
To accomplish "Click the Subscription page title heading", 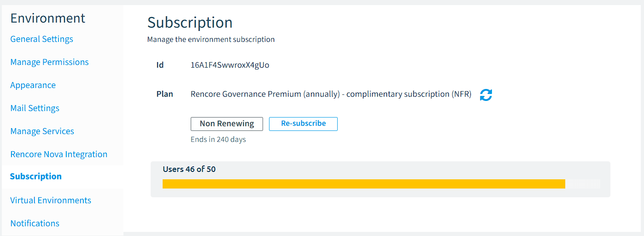I will (x=190, y=23).
